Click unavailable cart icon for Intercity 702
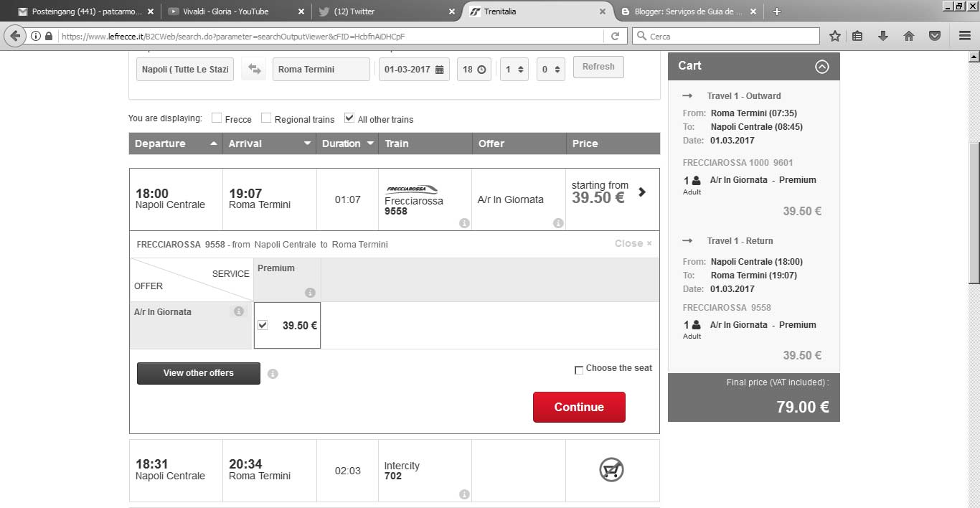The image size is (980, 508). point(611,470)
